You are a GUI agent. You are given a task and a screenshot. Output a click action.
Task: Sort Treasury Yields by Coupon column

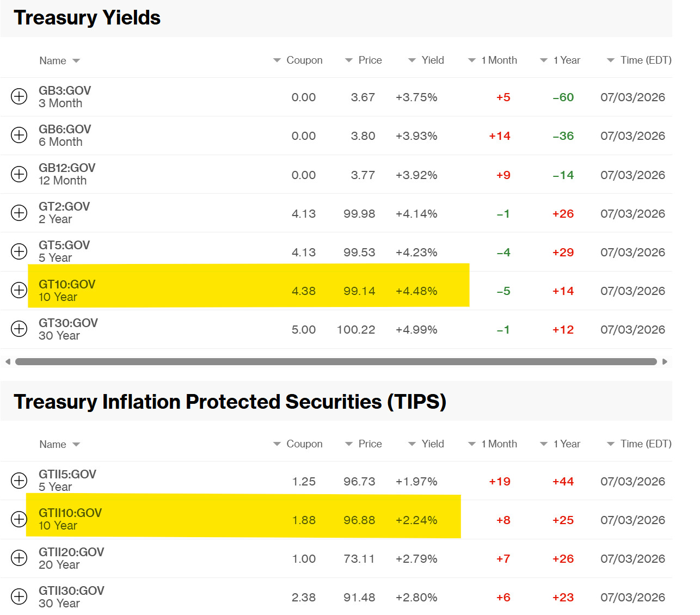click(x=298, y=60)
